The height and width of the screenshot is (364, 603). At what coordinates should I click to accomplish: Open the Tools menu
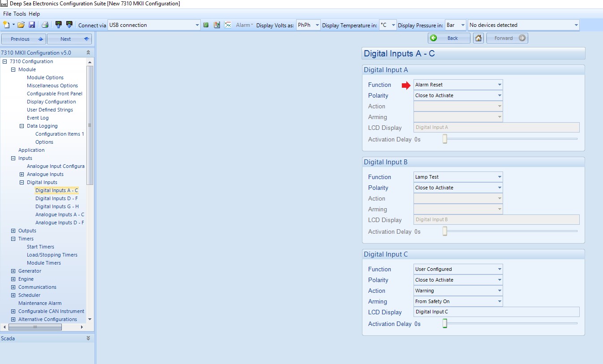tap(20, 14)
